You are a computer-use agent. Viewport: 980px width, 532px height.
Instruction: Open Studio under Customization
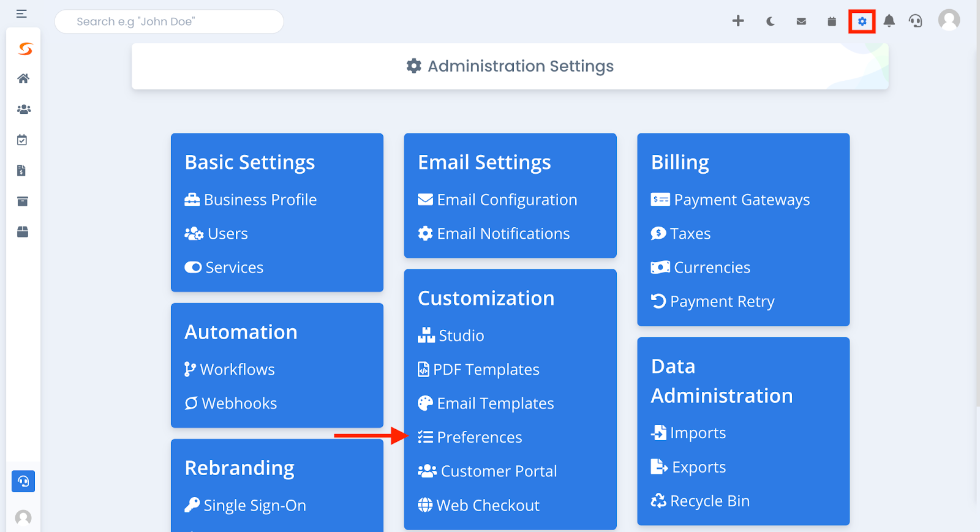pyautogui.click(x=451, y=335)
